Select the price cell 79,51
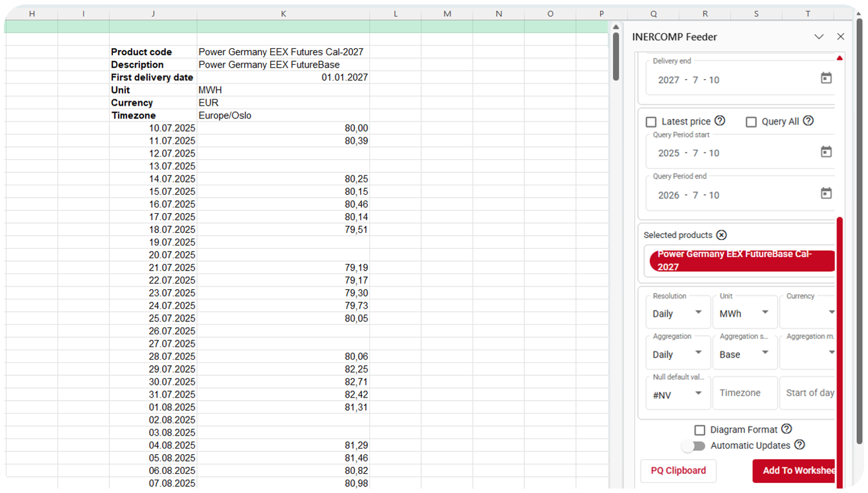The width and height of the screenshot is (868, 493). 283,229
